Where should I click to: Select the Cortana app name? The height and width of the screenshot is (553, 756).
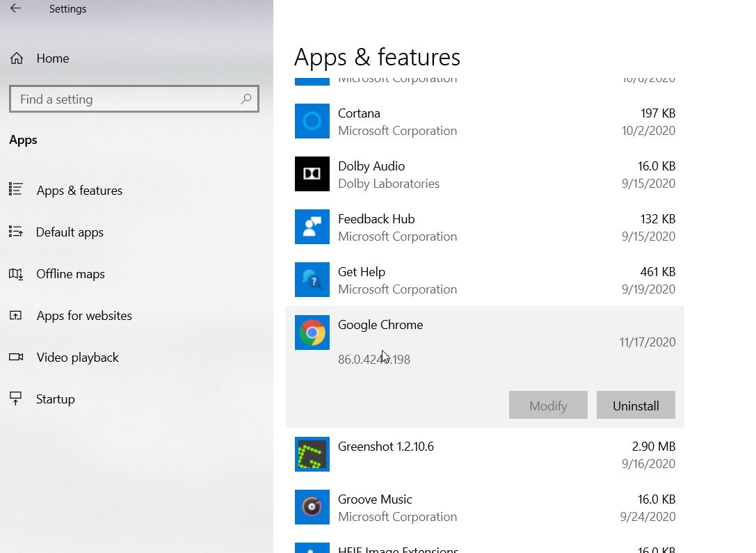coord(359,113)
